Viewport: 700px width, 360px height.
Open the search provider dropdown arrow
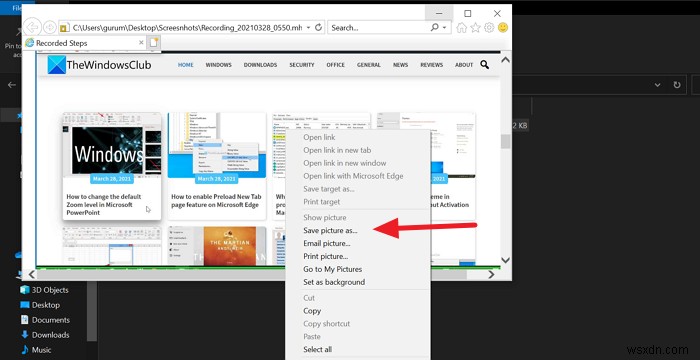pos(444,28)
